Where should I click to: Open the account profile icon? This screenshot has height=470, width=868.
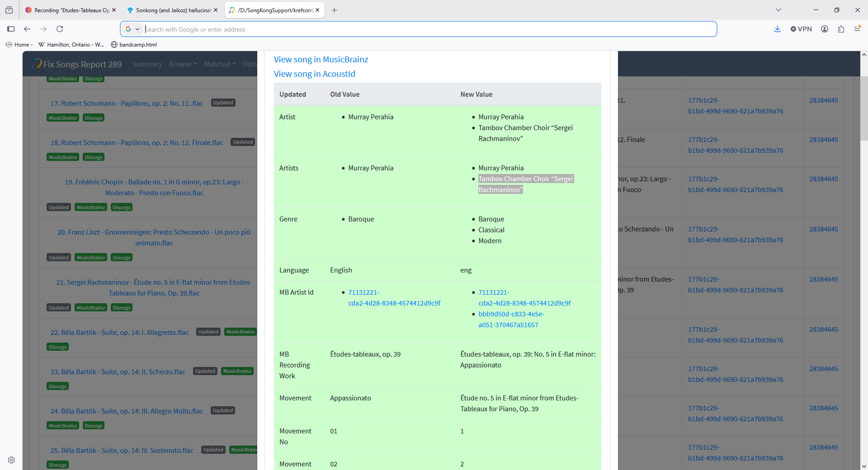click(x=825, y=29)
